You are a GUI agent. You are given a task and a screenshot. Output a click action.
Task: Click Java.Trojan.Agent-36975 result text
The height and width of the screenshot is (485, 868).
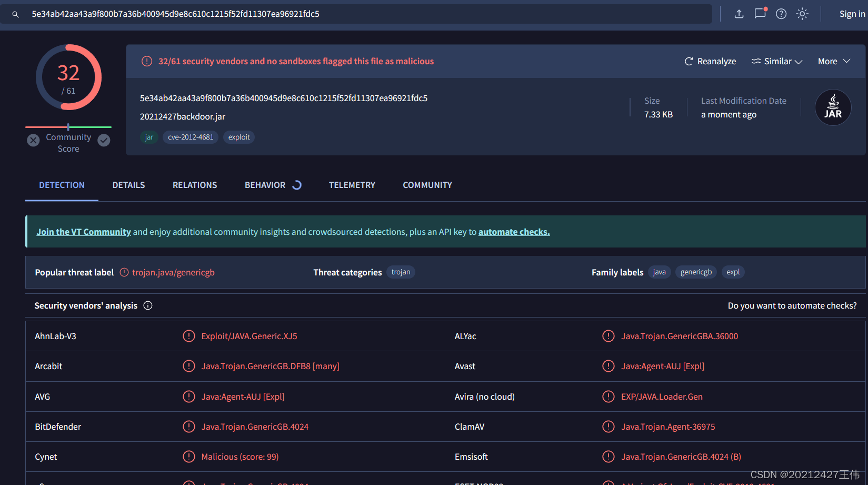point(668,427)
